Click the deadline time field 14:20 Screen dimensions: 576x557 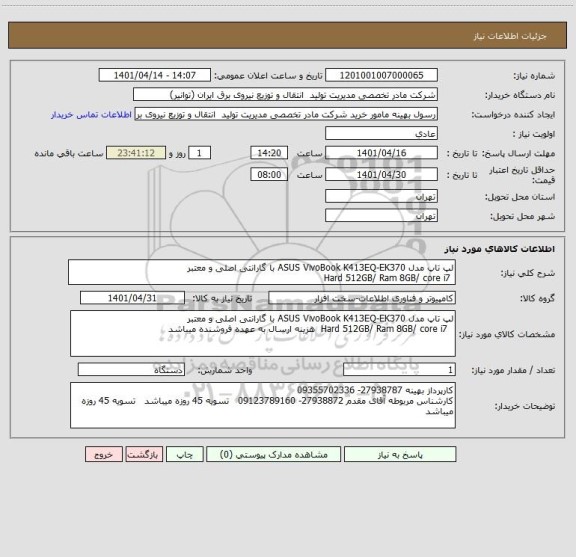(269, 153)
